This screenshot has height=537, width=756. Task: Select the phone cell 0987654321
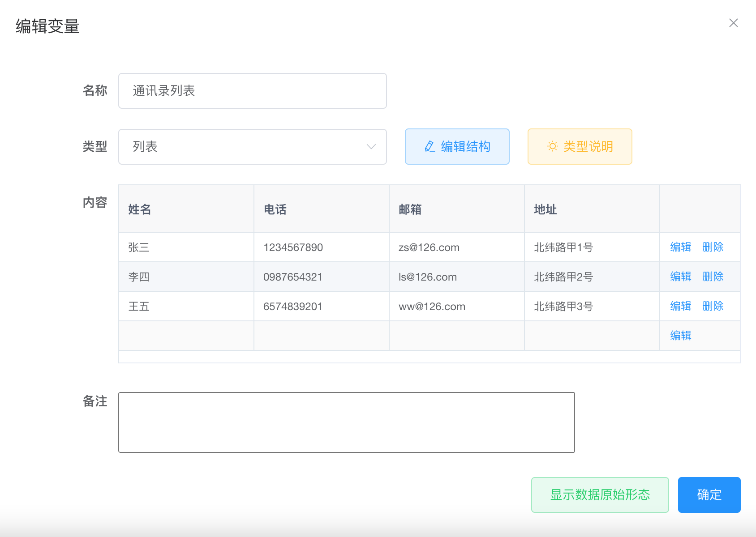coord(322,277)
